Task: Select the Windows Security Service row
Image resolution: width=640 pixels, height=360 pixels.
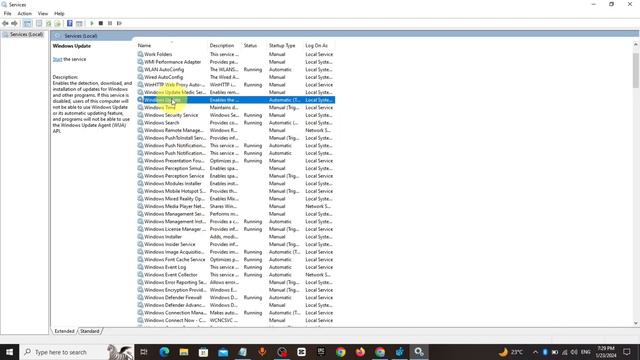Action: [x=236, y=115]
